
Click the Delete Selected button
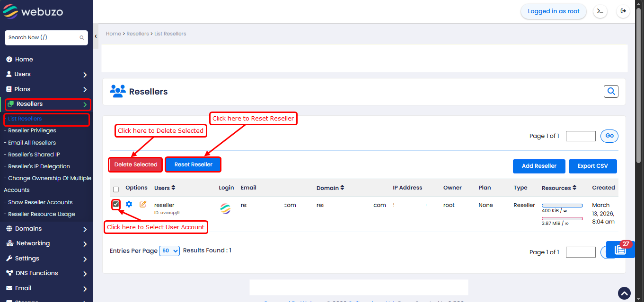(x=136, y=164)
